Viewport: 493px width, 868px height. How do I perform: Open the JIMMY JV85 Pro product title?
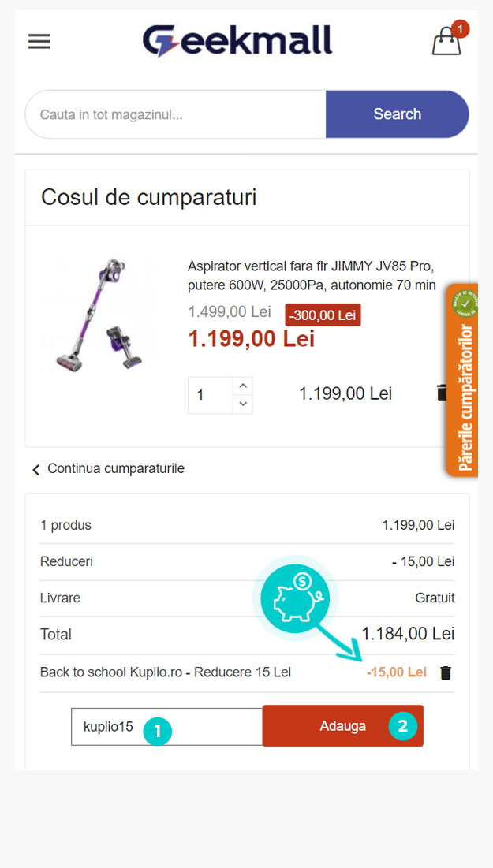[311, 274]
